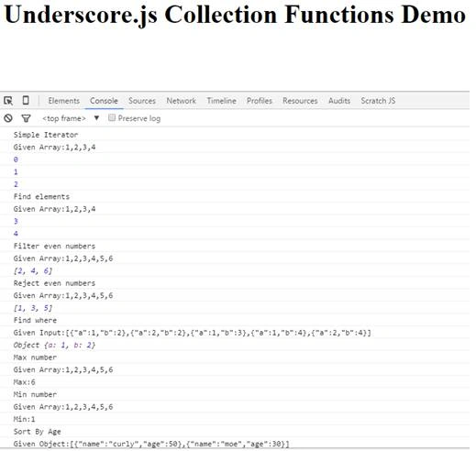
Task: Click the 'Reject even numbers' log line
Action: click(x=54, y=283)
